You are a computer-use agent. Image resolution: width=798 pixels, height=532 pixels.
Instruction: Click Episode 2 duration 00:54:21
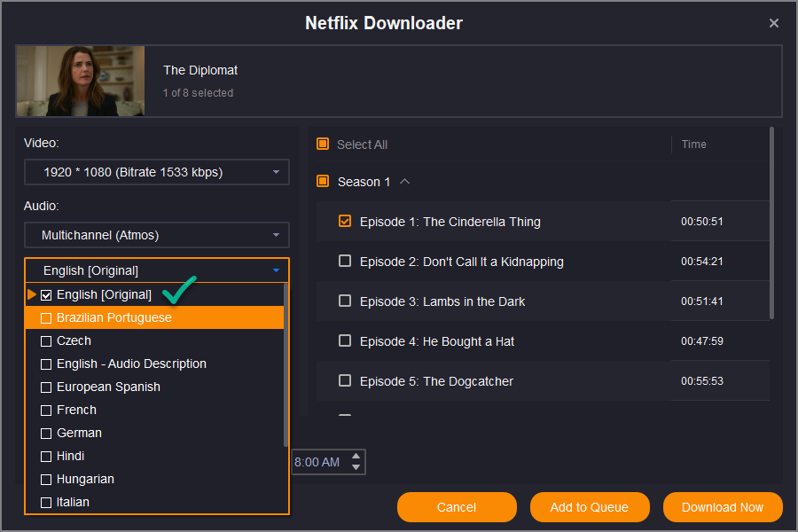702,262
